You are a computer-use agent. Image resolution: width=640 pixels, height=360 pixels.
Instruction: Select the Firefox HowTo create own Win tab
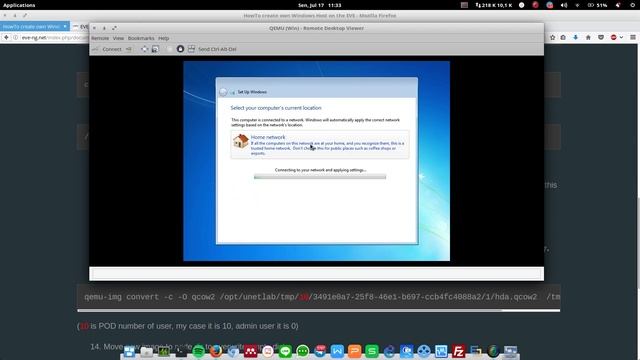tap(35, 27)
